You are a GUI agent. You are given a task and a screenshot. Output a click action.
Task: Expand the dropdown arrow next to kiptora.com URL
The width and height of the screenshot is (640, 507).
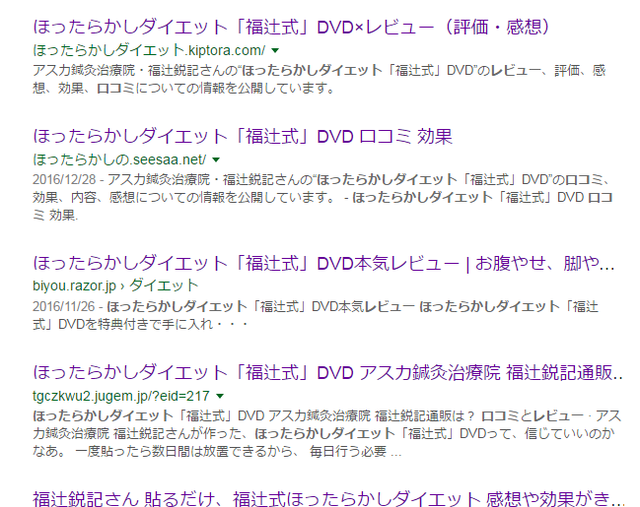(x=275, y=51)
